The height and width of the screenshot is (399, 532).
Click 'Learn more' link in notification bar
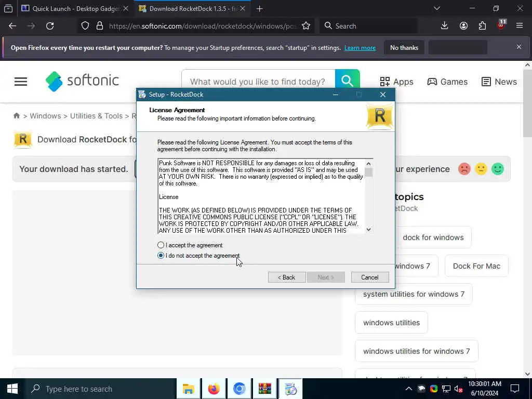coord(360,48)
